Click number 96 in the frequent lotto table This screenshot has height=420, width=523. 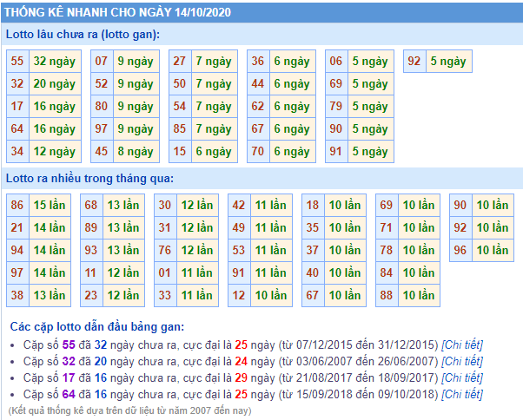[x=460, y=251]
